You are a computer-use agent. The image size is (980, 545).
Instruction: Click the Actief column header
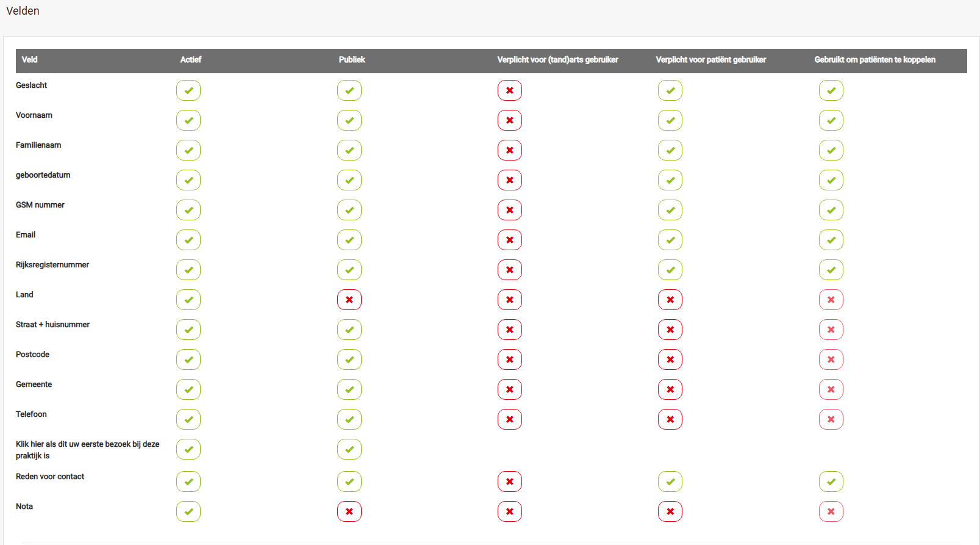[191, 60]
